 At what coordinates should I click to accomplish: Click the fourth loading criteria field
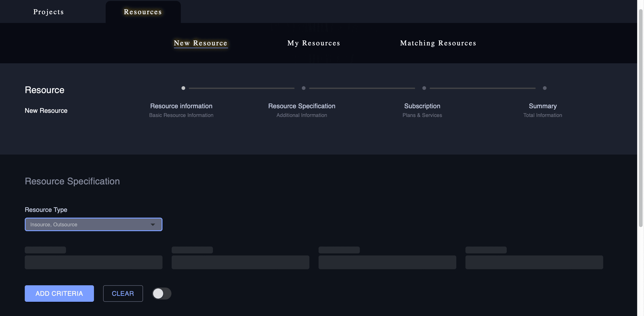click(534, 262)
